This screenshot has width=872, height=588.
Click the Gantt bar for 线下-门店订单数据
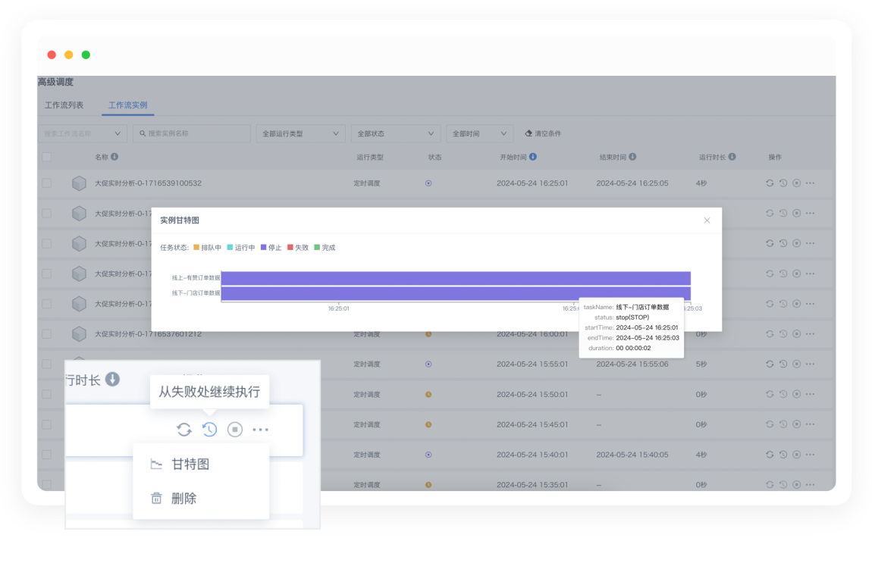tap(456, 293)
